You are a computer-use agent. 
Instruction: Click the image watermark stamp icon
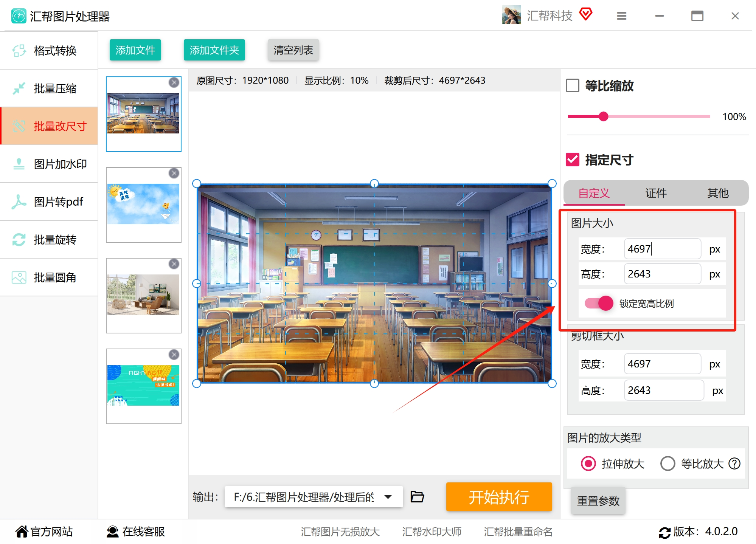19,164
